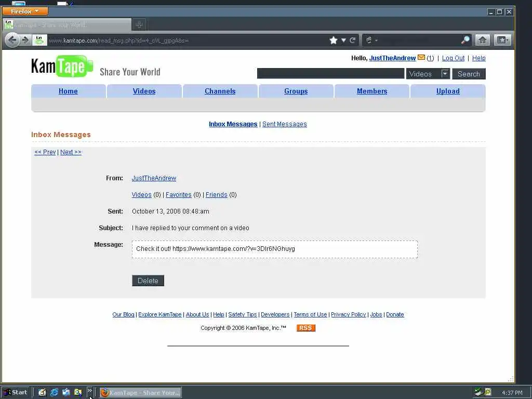Open the address bar history dropdown arrow
Viewport: 532px width, 399px height.
tap(343, 41)
